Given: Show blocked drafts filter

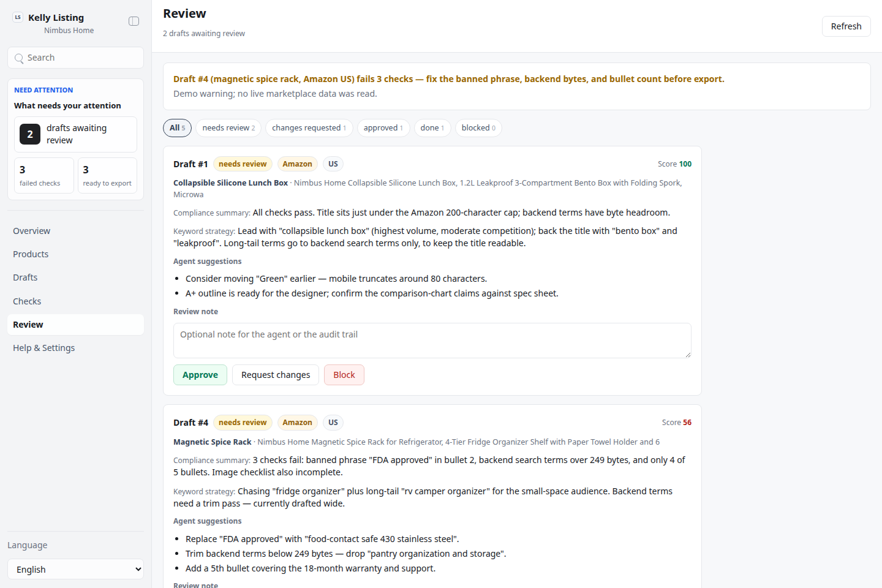Looking at the screenshot, I should [x=478, y=128].
